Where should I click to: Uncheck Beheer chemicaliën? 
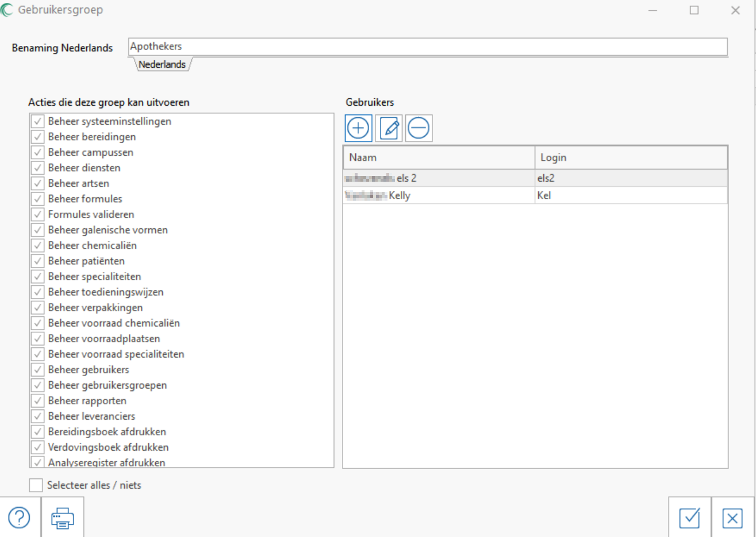(38, 246)
